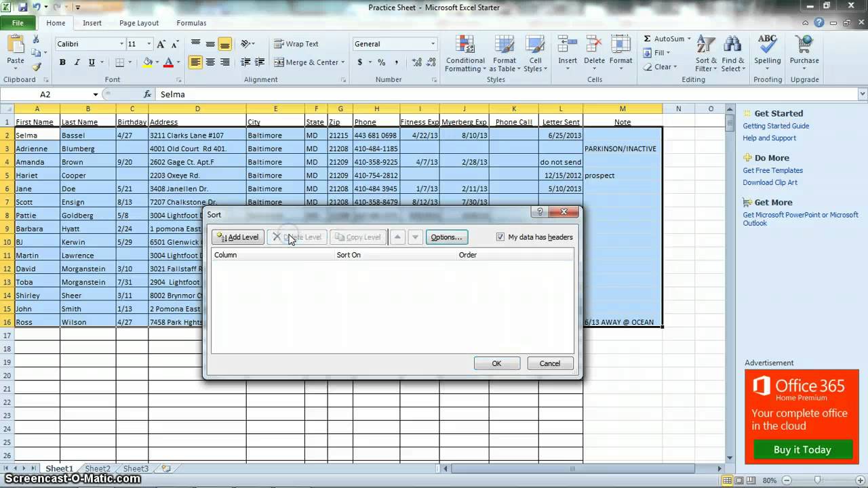Select column M header
868x488 pixels.
(x=623, y=108)
